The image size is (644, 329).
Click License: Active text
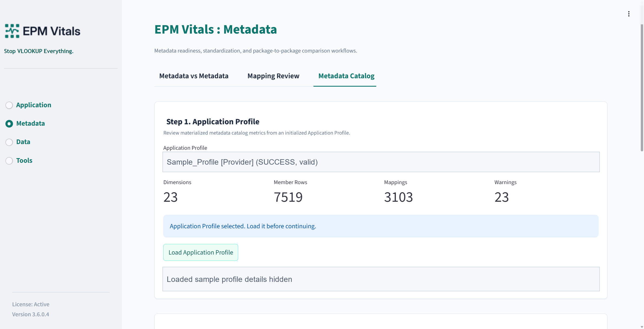pos(31,304)
